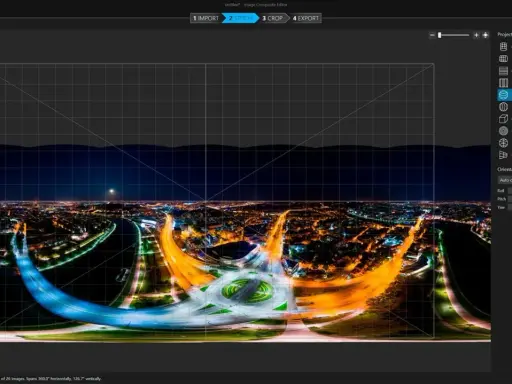Click the zoom in plus button
The height and width of the screenshot is (384, 512).
(476, 35)
